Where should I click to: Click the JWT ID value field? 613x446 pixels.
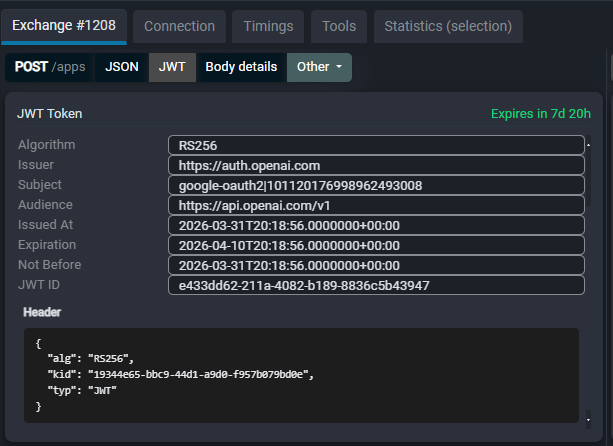[376, 285]
